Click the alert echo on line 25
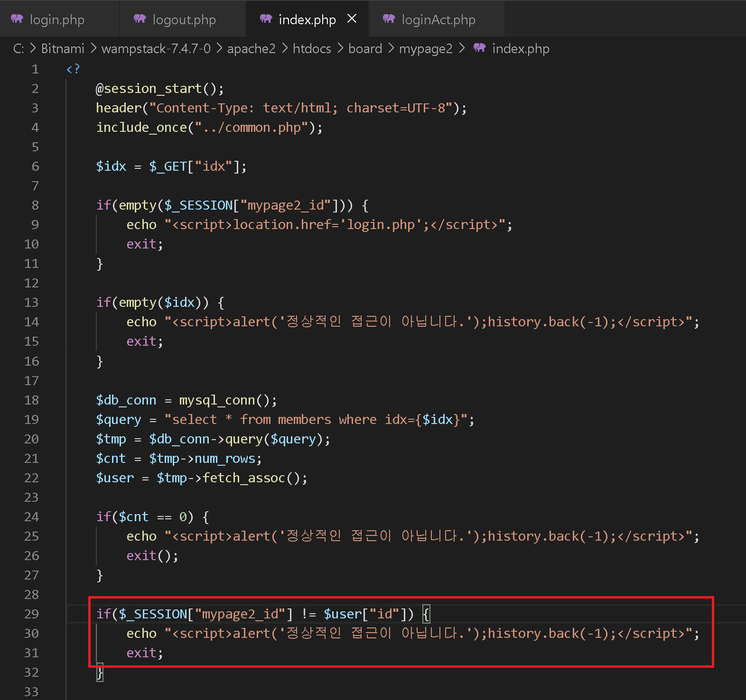Screen dimensions: 746x700 [413, 536]
